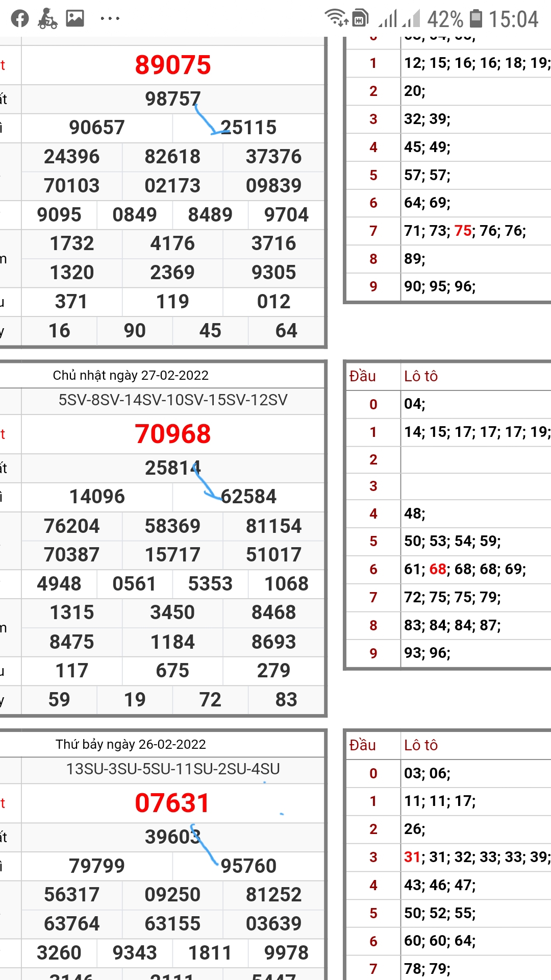This screenshot has width=551, height=980.
Task: Tap the number 79799
Action: (x=97, y=866)
